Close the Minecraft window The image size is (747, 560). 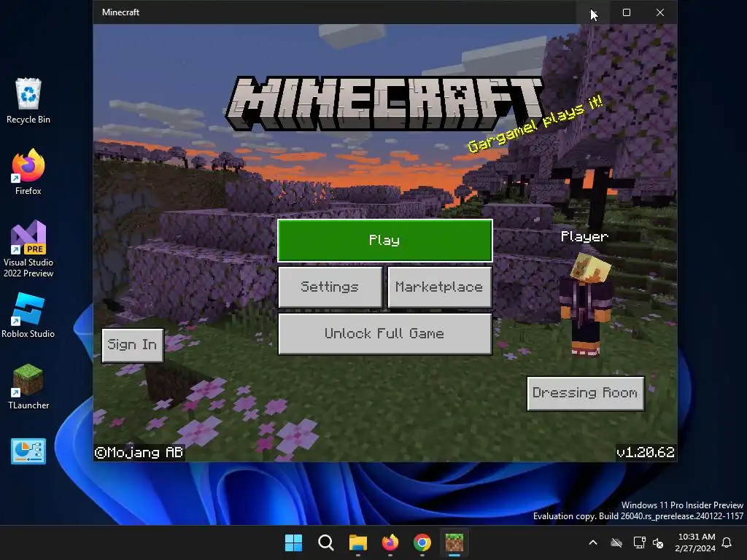click(x=659, y=12)
